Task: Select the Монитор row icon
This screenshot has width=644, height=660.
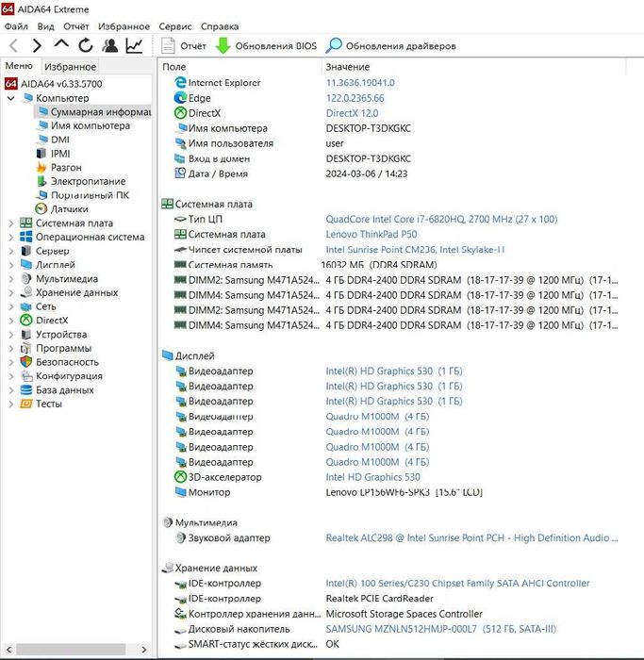Action: [x=180, y=492]
